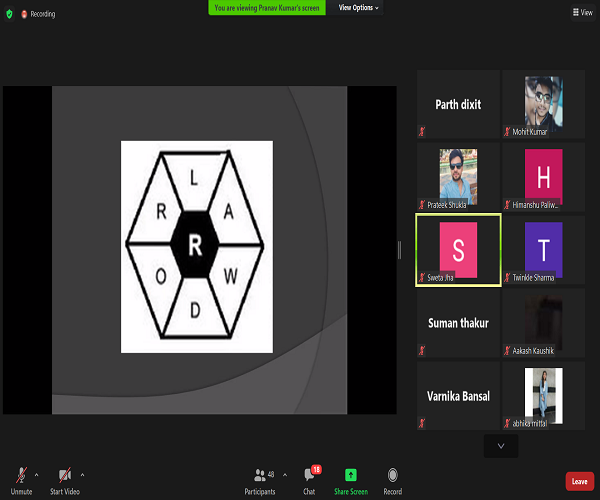This screenshot has width=600, height=500.
Task: Click muted mic icon beside Prateek Shukla
Action: (422, 205)
